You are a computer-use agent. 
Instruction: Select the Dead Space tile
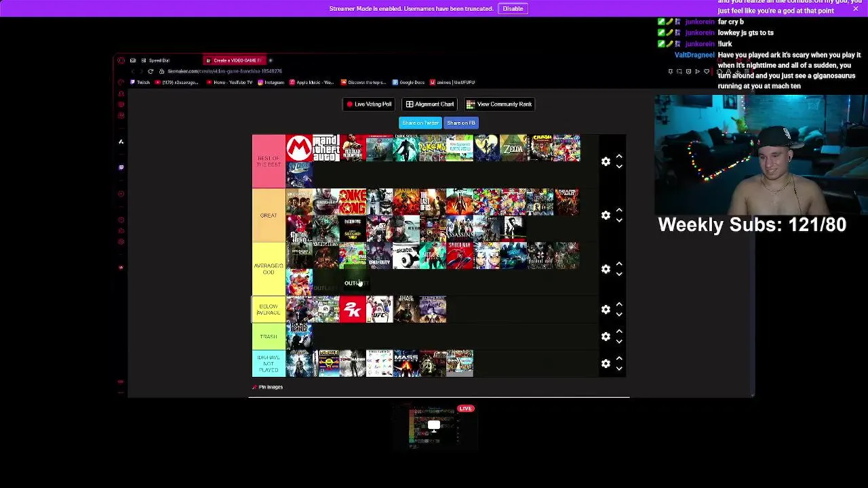click(406, 309)
